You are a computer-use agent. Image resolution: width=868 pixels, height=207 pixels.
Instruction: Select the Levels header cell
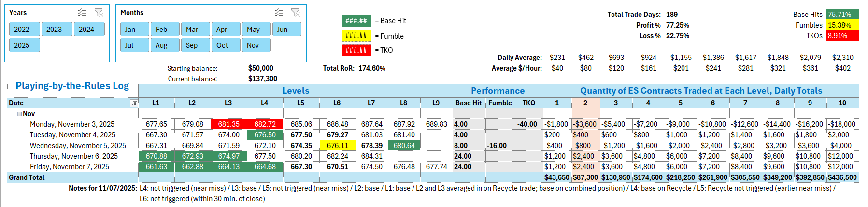295,90
